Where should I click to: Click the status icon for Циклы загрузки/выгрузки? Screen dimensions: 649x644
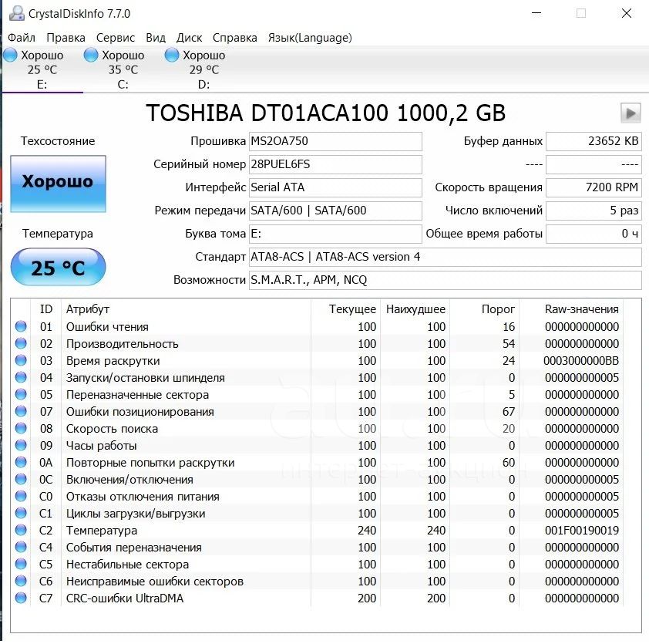(21, 513)
